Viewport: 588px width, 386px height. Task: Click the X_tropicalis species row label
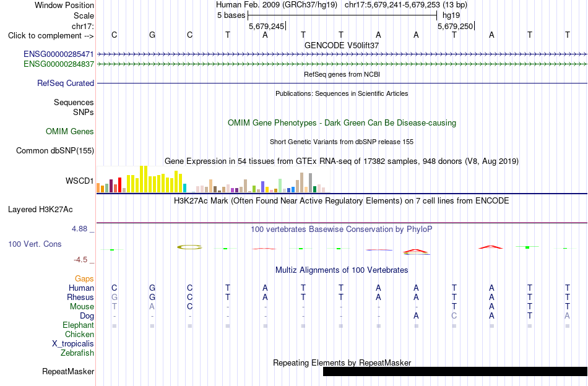coord(73,344)
